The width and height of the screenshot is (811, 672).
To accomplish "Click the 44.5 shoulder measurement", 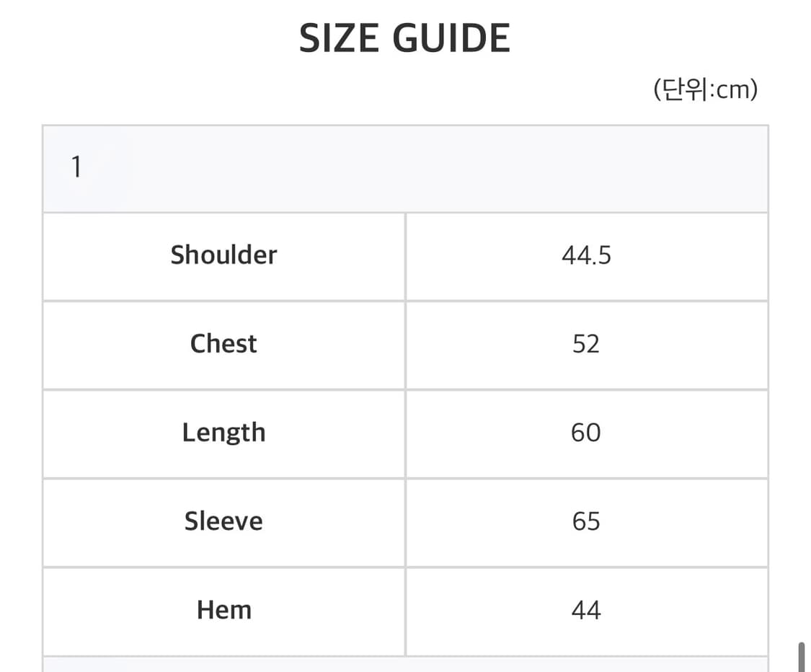I will [586, 255].
